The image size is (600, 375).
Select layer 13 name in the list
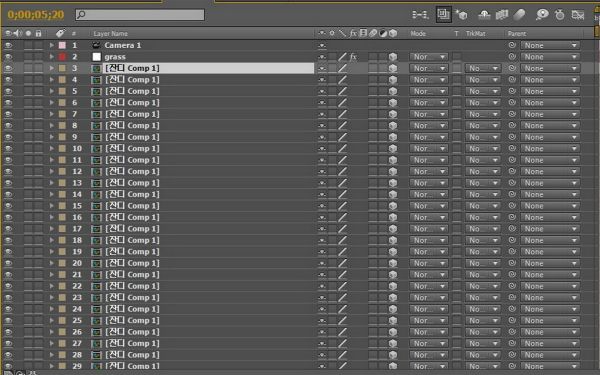coord(132,183)
